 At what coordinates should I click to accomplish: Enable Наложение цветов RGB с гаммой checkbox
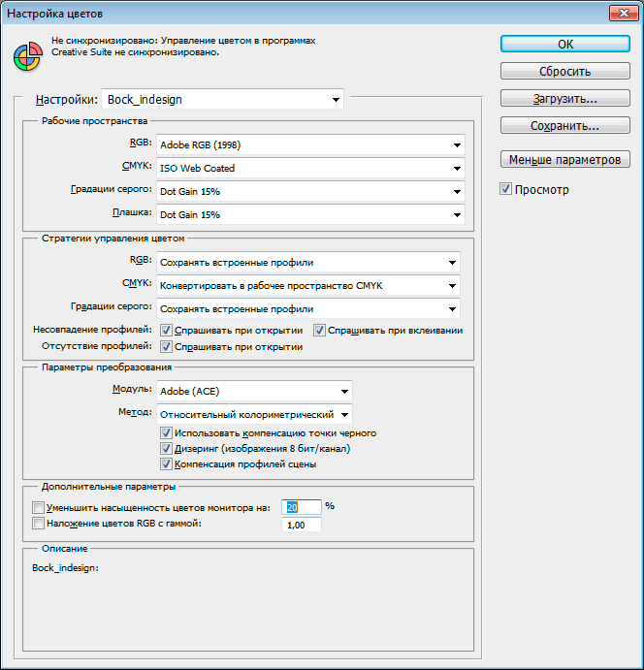(x=38, y=523)
